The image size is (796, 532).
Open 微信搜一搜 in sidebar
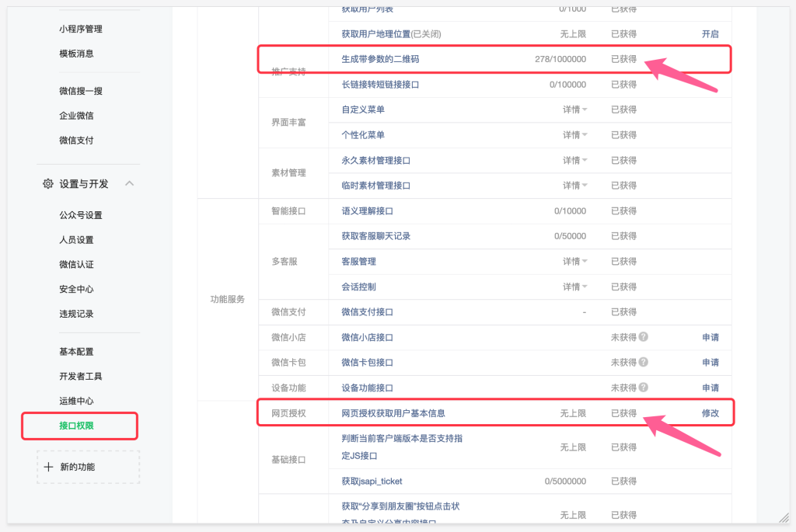pyautogui.click(x=81, y=91)
